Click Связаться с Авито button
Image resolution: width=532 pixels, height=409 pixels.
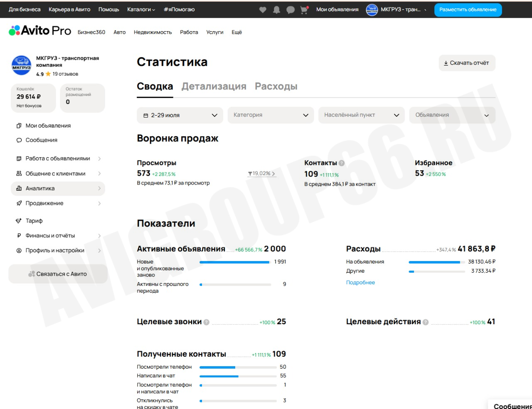coord(58,274)
